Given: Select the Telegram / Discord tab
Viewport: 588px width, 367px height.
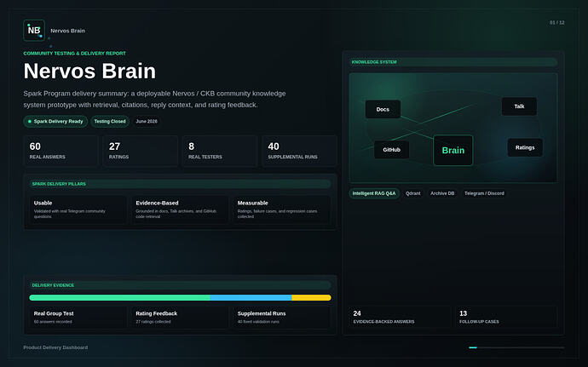Looking at the screenshot, I should (x=484, y=193).
